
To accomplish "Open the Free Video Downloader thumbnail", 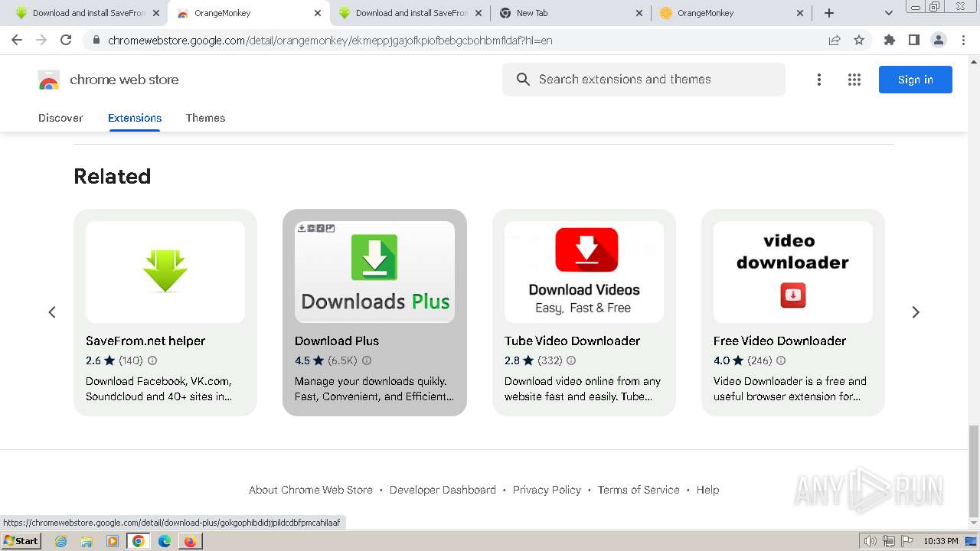I will click(793, 272).
